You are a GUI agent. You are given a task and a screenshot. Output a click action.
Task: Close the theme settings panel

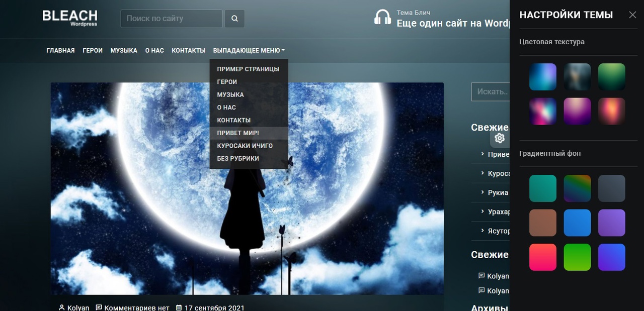tap(632, 15)
